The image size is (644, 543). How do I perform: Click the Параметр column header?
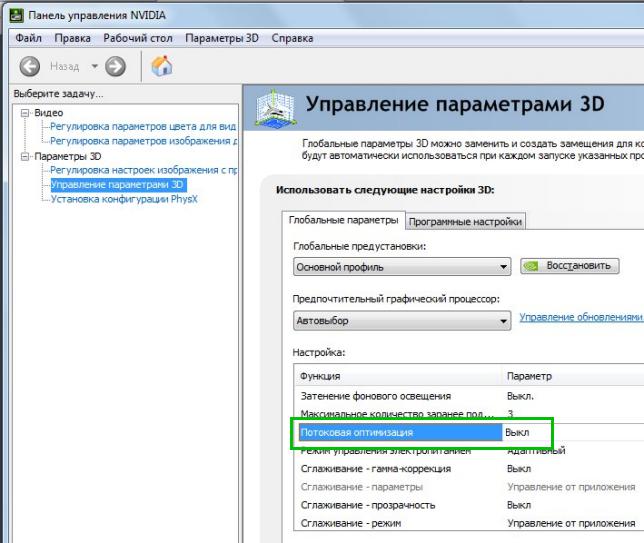coord(573,376)
